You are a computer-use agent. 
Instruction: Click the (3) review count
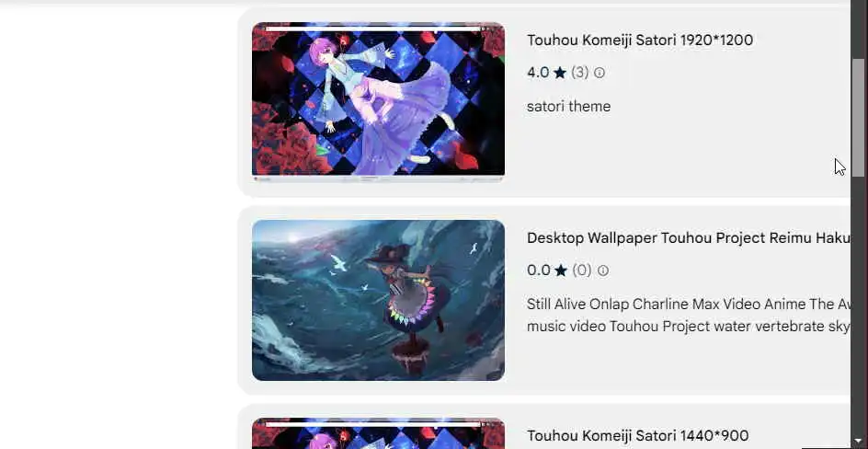tap(579, 73)
